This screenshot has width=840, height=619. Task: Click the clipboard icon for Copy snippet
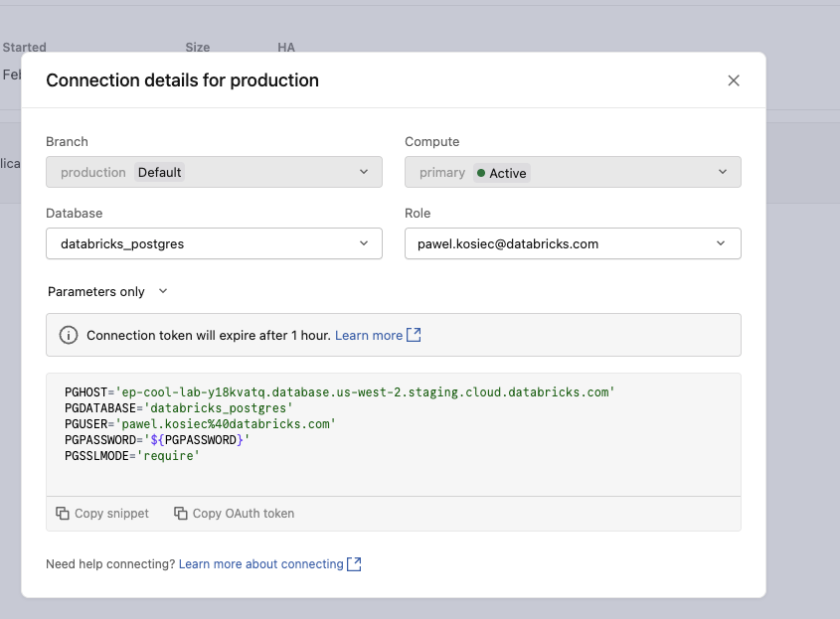point(63,514)
